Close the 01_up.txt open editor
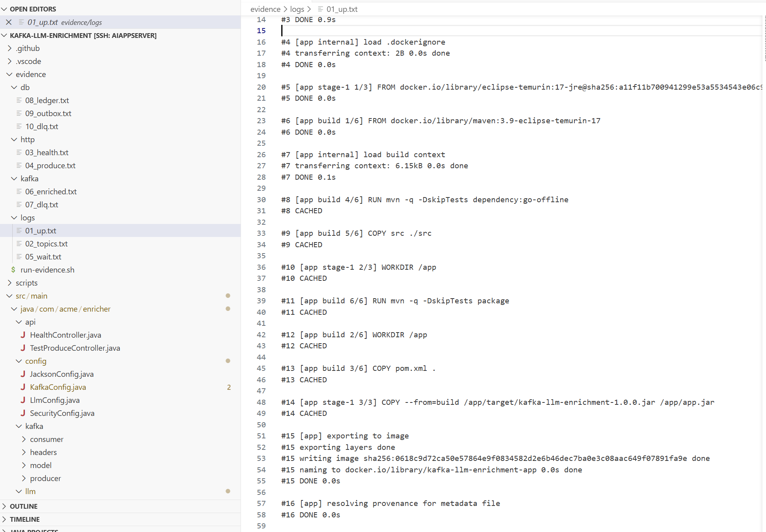This screenshot has width=766, height=532. (9, 22)
